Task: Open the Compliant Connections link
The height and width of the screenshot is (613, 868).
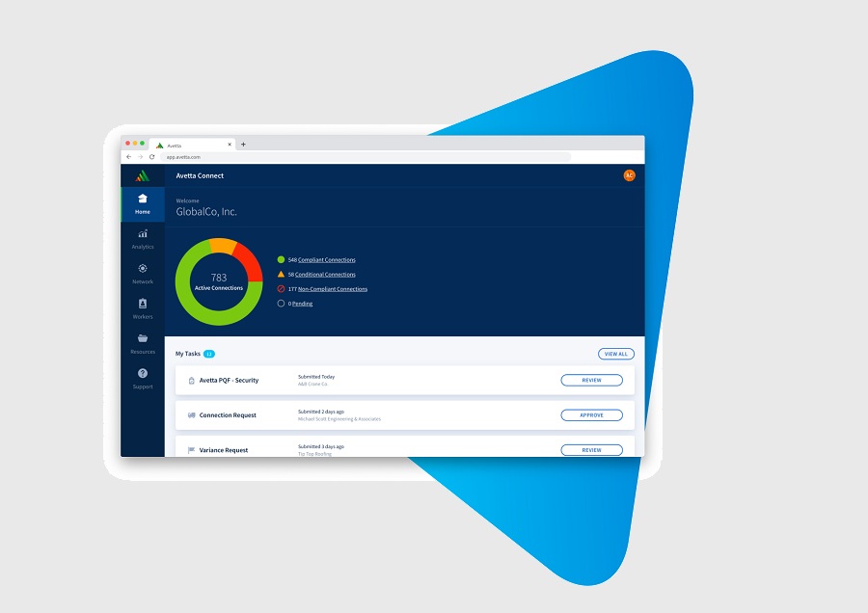Action: 327,260
